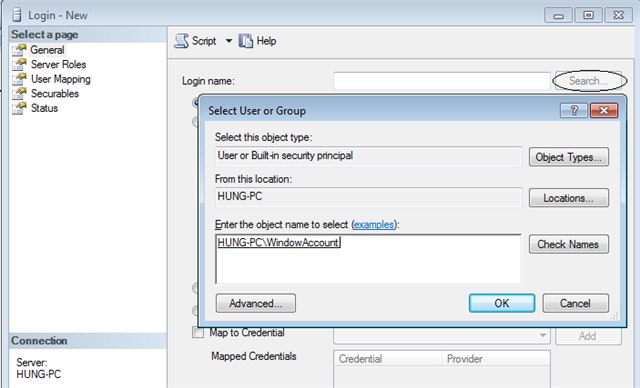
Task: Open the Server Roles page
Action: point(58,64)
